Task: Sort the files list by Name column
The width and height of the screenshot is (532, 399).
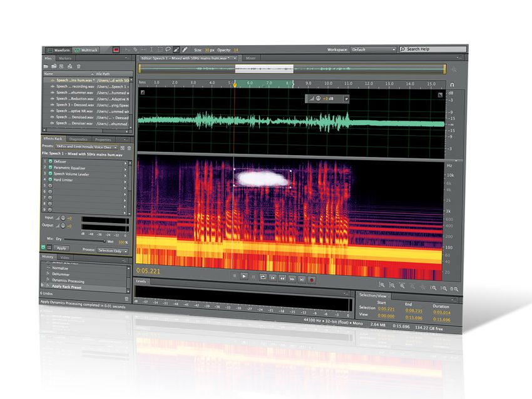Action: 68,74
